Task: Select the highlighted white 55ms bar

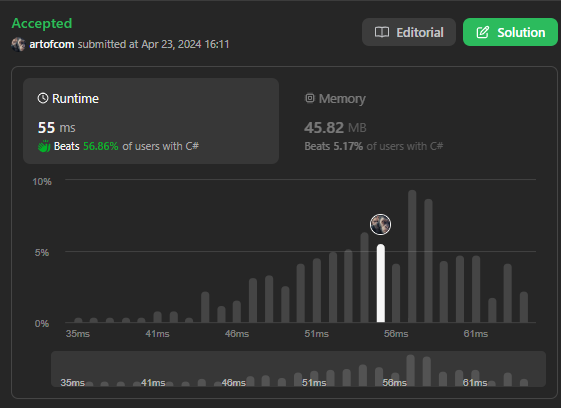Action: (x=381, y=283)
